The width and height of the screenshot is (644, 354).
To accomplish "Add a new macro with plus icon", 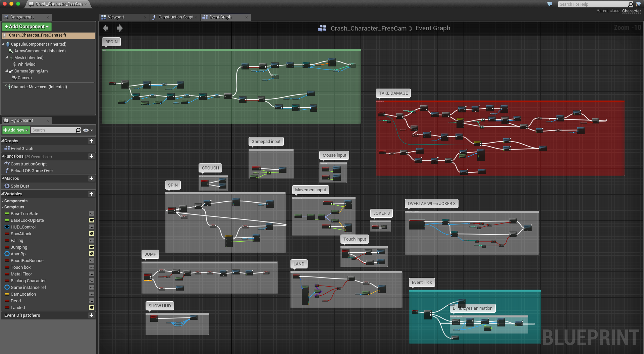I will point(91,179).
